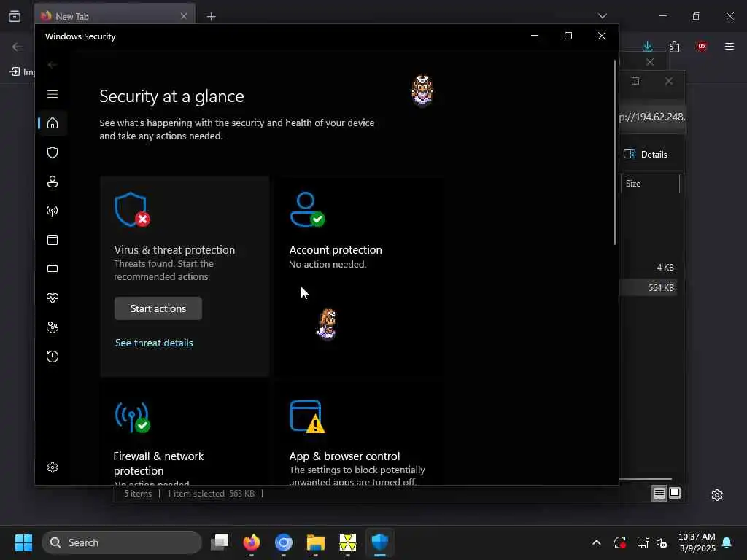Open the notifications bell in system tray
This screenshot has height=560, width=747.
[x=727, y=542]
